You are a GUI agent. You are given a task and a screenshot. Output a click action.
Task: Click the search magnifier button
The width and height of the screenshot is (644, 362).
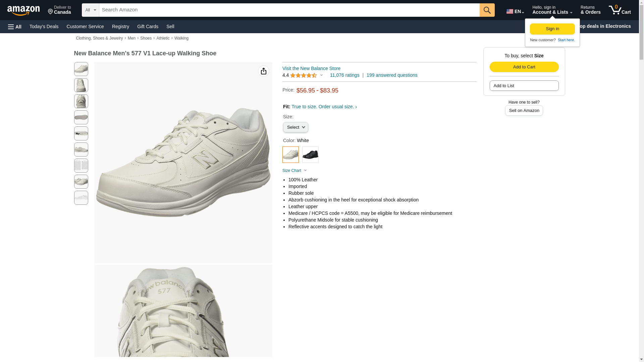(487, 10)
